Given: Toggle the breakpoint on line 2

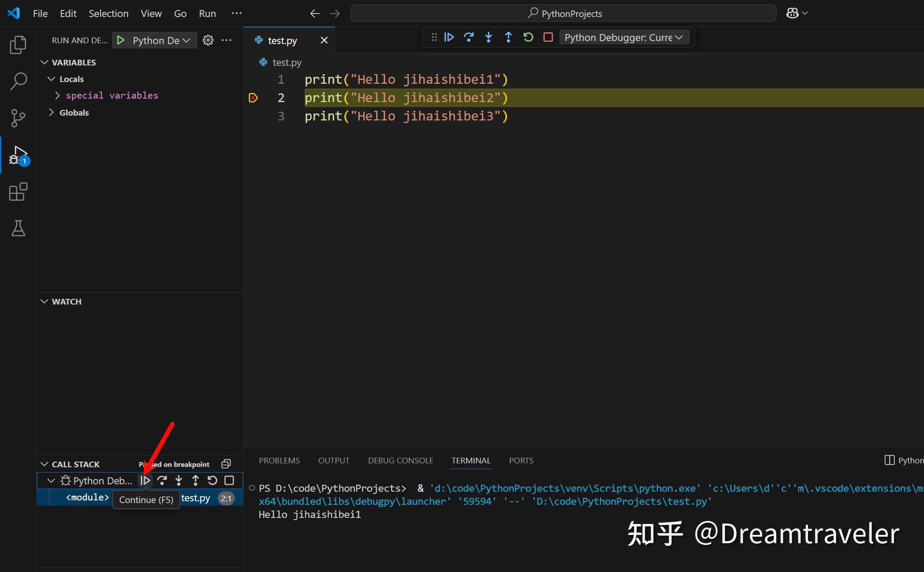Looking at the screenshot, I should point(253,97).
